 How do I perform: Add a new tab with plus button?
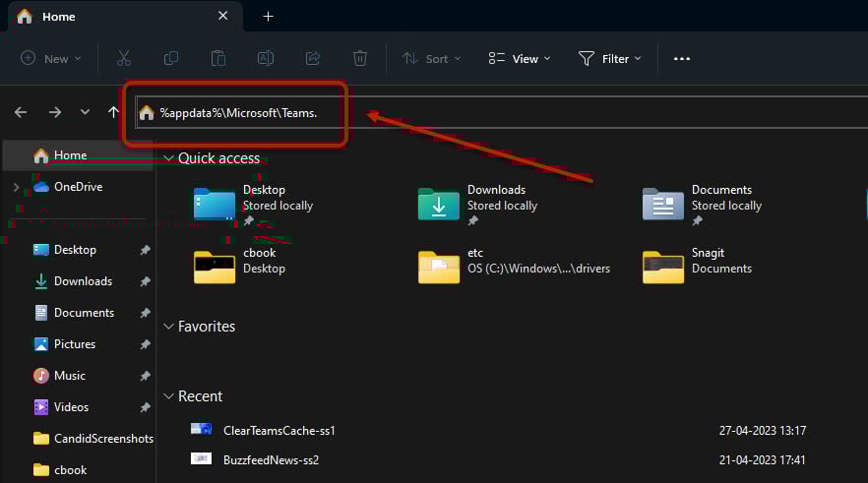(x=268, y=17)
